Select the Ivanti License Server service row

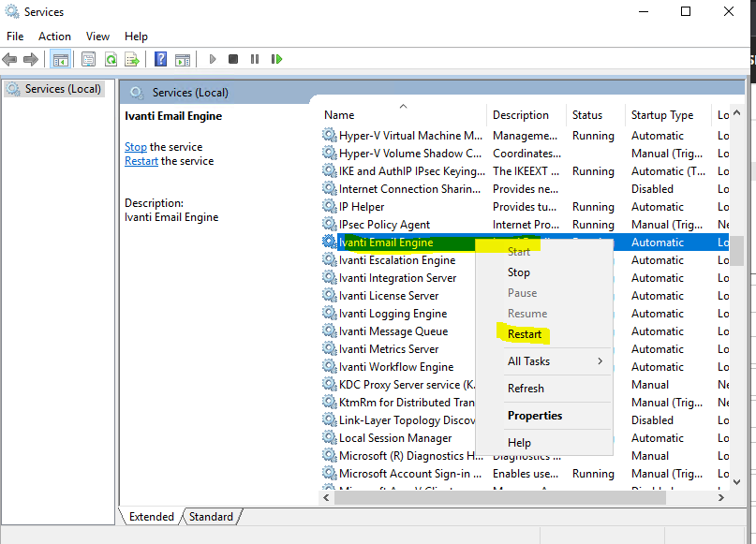tap(393, 295)
